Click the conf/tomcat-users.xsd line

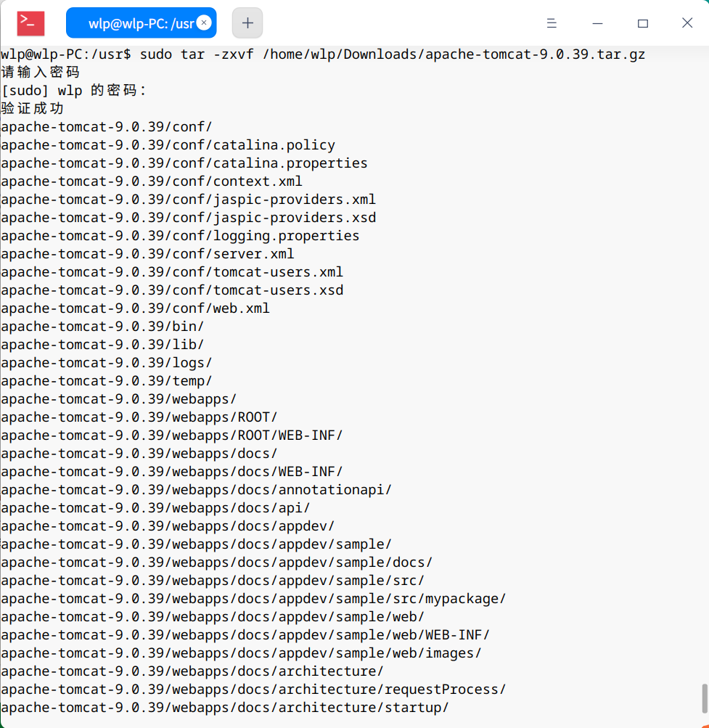click(172, 290)
